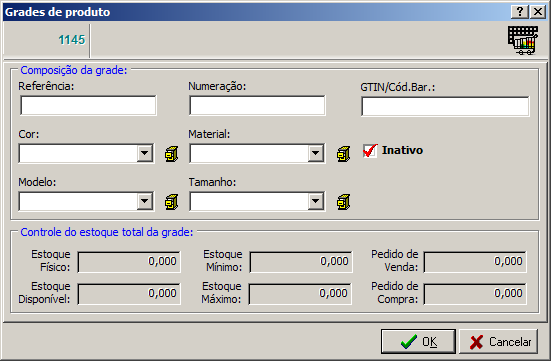The height and width of the screenshot is (361, 551).
Task: Click the GTIN/Cód.Bar. input field
Action: (x=445, y=107)
